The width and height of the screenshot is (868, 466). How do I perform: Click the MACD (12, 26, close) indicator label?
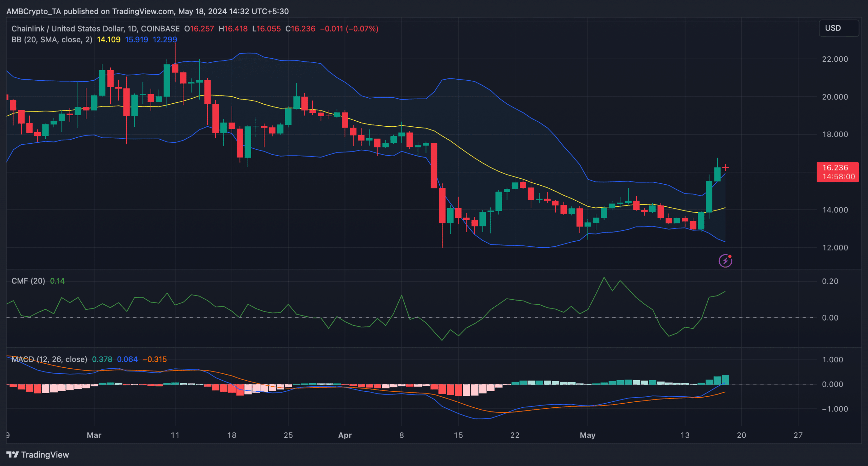(49, 359)
